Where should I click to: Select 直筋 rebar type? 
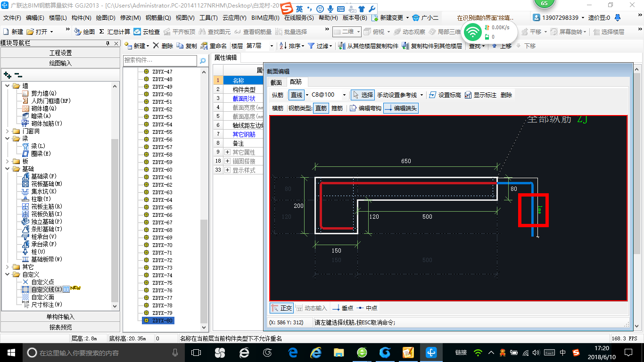(321, 108)
